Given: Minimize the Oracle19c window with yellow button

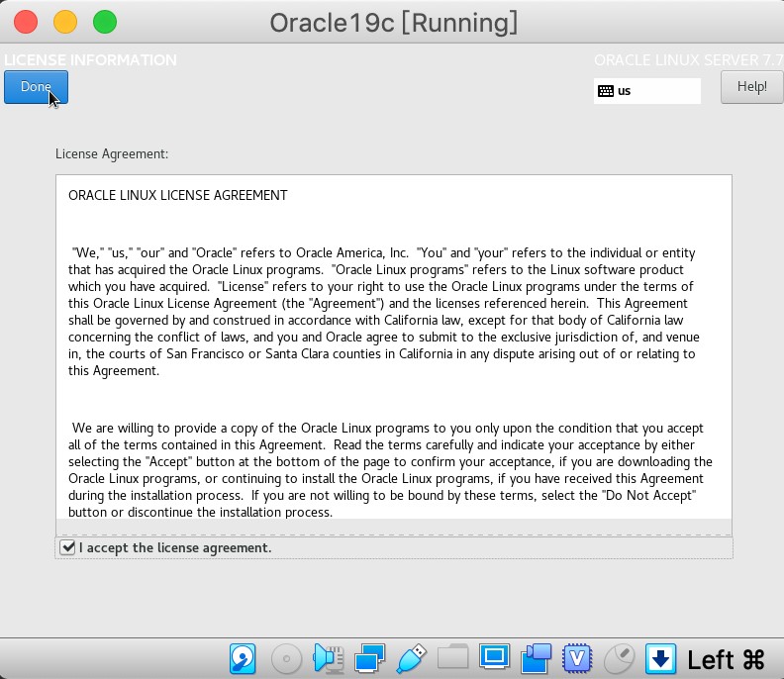Looking at the screenshot, I should 65,22.
